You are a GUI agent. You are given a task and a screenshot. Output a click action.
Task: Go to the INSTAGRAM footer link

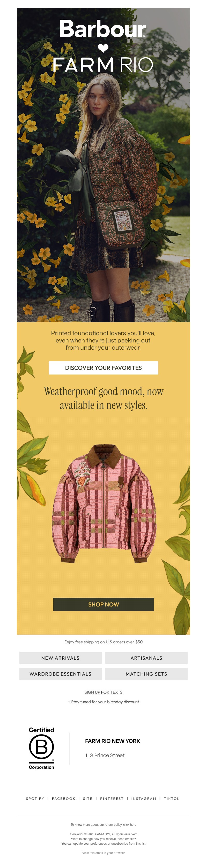pyautogui.click(x=144, y=799)
